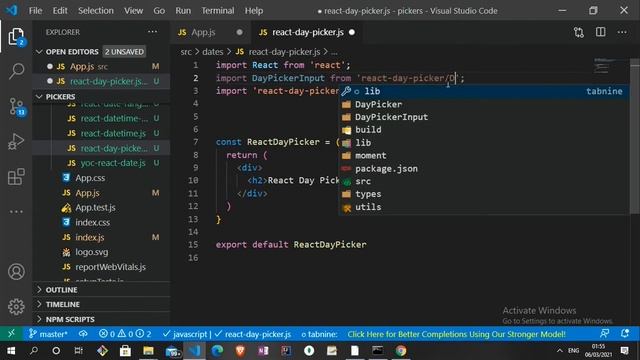Click the feedback icon in status bar
Screen dimensions: 640x360
click(x=604, y=333)
